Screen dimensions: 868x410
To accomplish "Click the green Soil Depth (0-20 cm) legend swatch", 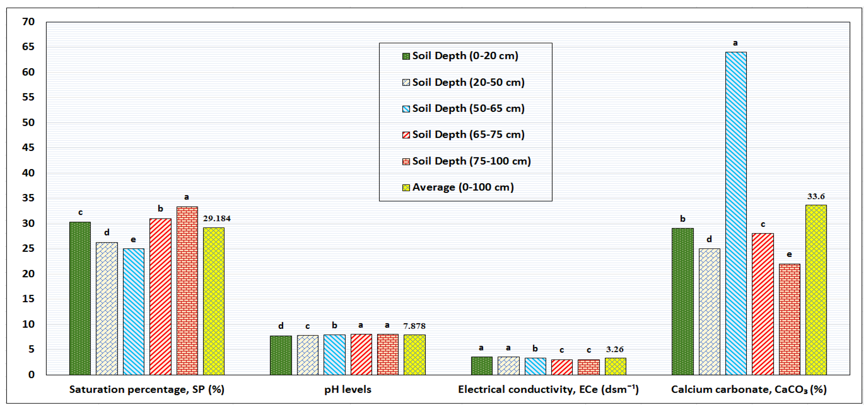I will pyautogui.click(x=406, y=56).
